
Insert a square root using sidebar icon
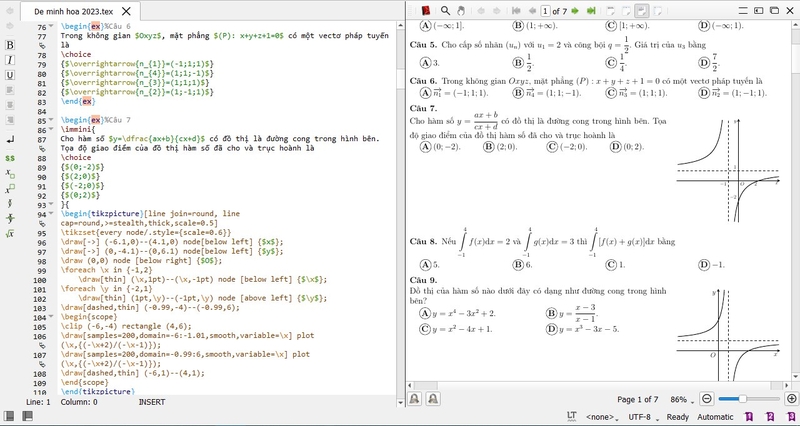pos(10,234)
